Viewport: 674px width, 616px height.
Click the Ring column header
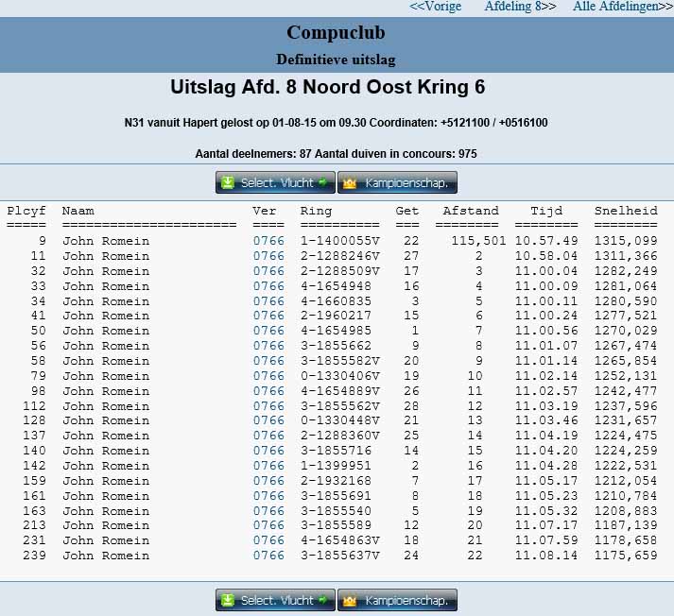click(316, 211)
